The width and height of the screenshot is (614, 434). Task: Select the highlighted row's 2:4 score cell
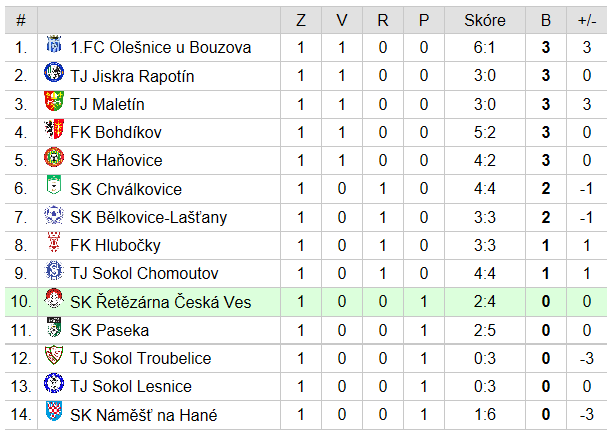(x=485, y=302)
